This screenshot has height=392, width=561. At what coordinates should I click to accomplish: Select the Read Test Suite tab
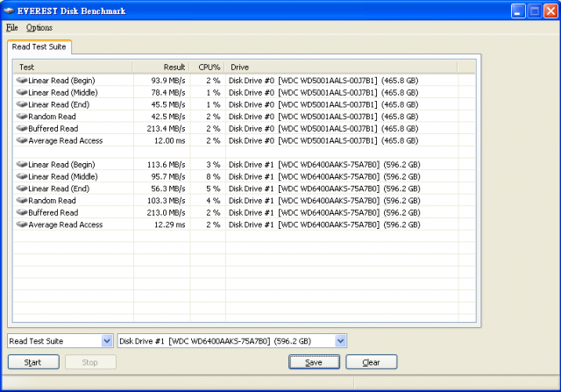39,46
